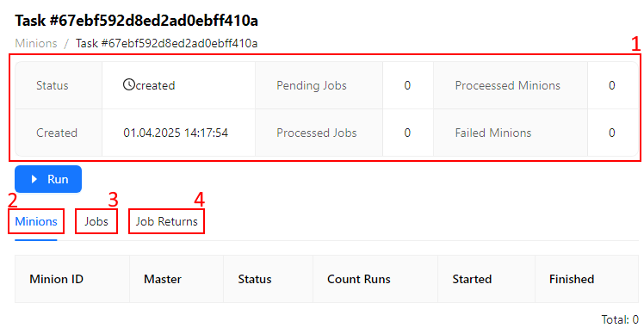Click the Minion ID column header
Viewport: 644px width, 334px height.
click(56, 280)
